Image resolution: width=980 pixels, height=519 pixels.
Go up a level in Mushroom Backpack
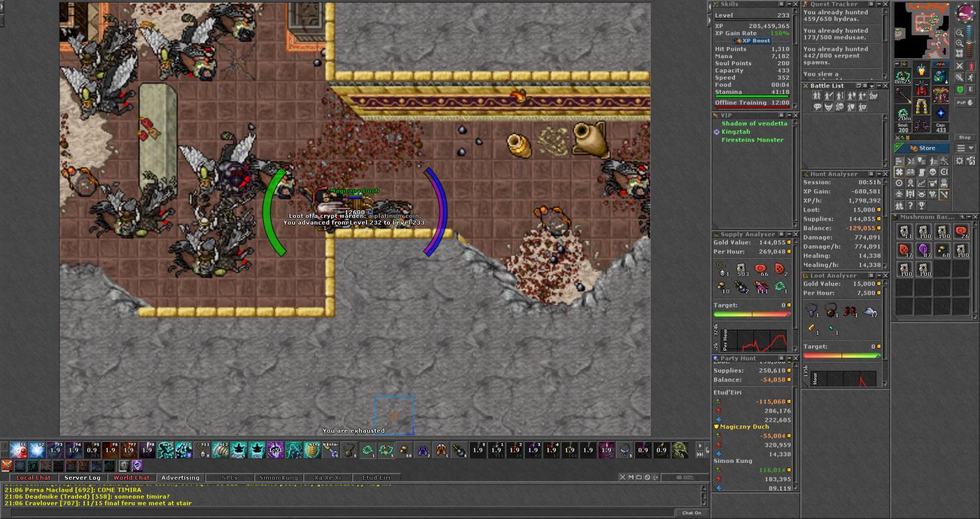962,217
